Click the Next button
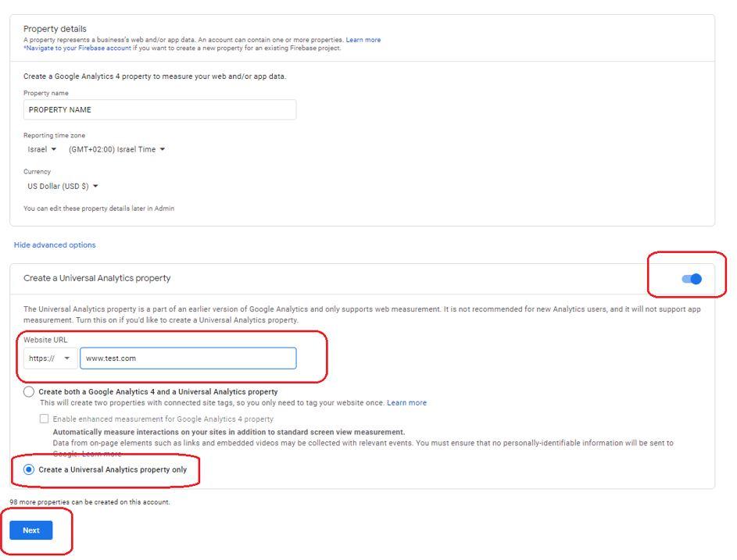The image size is (737, 560). point(31,530)
